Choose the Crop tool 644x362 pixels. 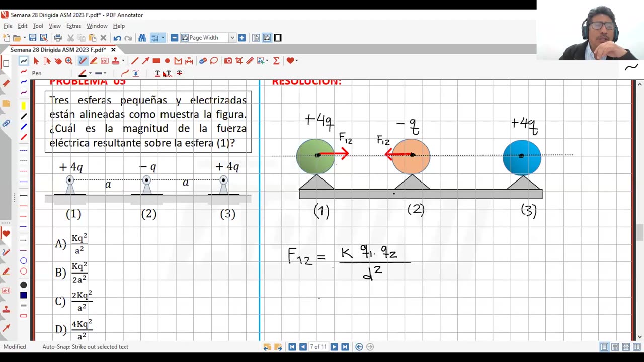pyautogui.click(x=239, y=61)
